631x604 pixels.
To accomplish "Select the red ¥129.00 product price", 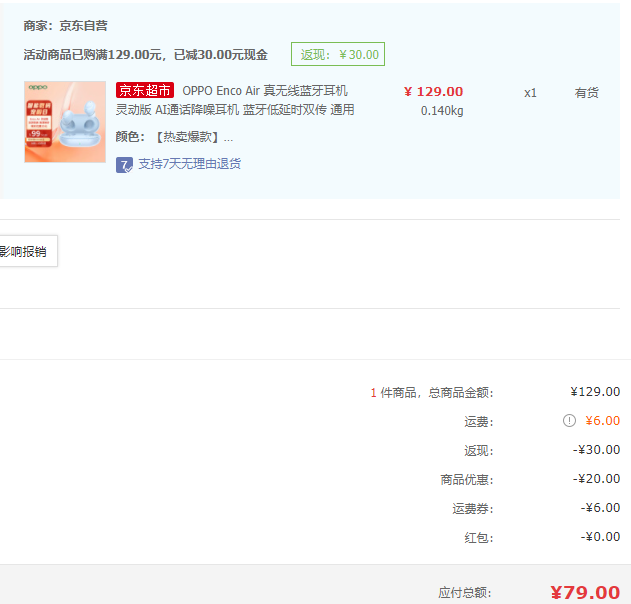I will point(433,91).
